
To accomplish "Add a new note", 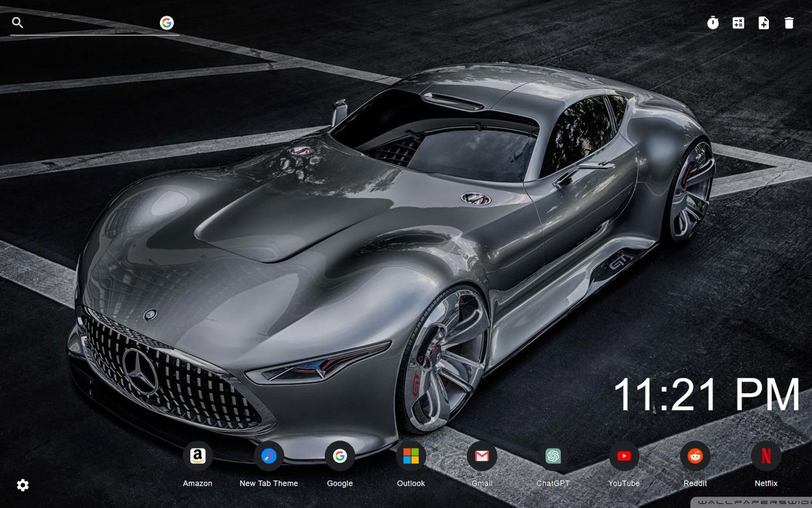I will pos(764,23).
